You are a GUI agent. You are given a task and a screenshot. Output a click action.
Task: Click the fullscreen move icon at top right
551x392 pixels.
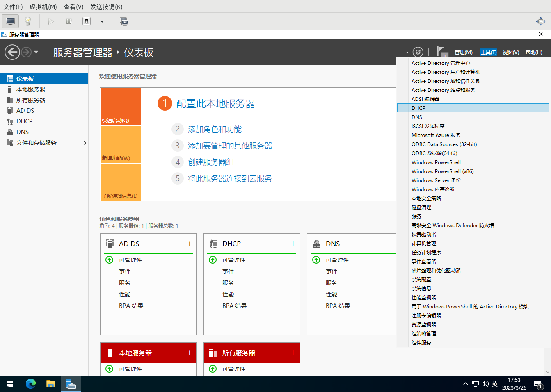coord(541,21)
